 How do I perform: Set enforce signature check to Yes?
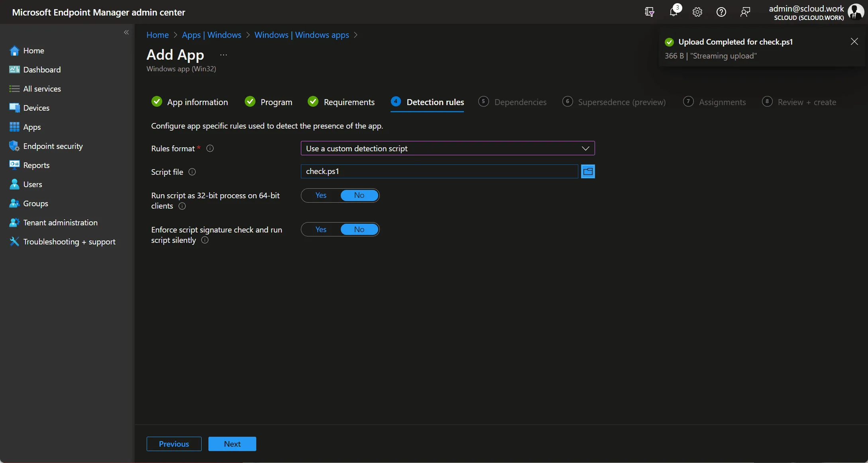pyautogui.click(x=321, y=230)
